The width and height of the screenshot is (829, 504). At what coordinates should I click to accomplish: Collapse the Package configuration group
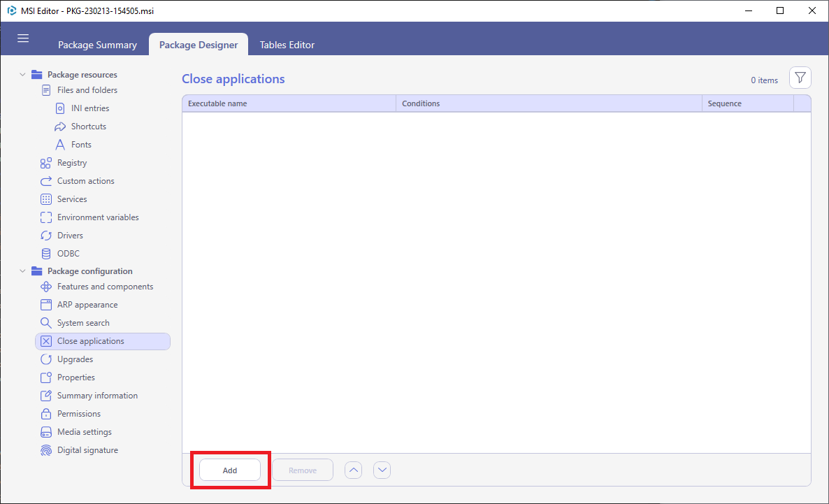22,271
